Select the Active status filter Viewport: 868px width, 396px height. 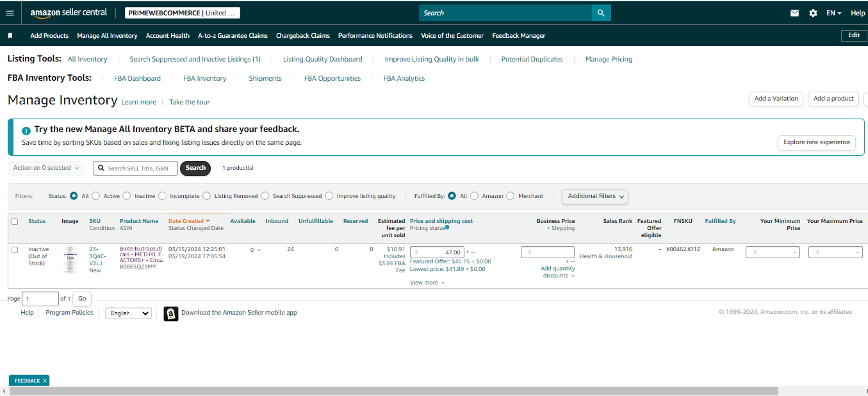[97, 196]
